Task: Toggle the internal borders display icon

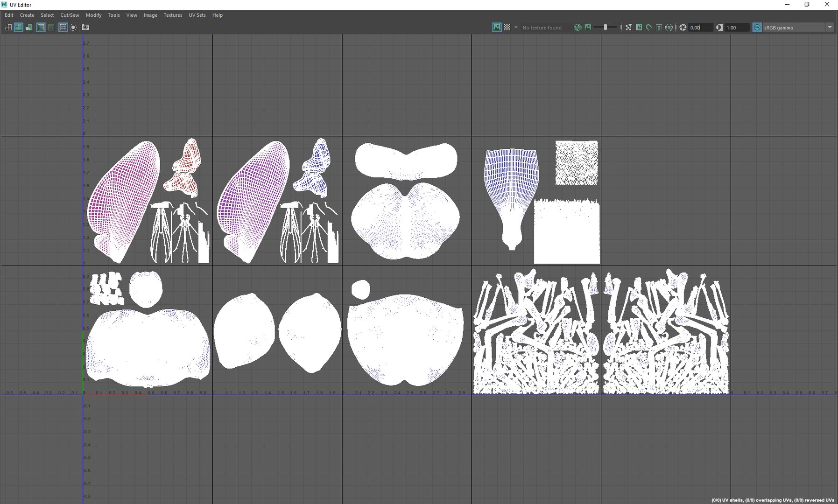Action: [x=51, y=28]
